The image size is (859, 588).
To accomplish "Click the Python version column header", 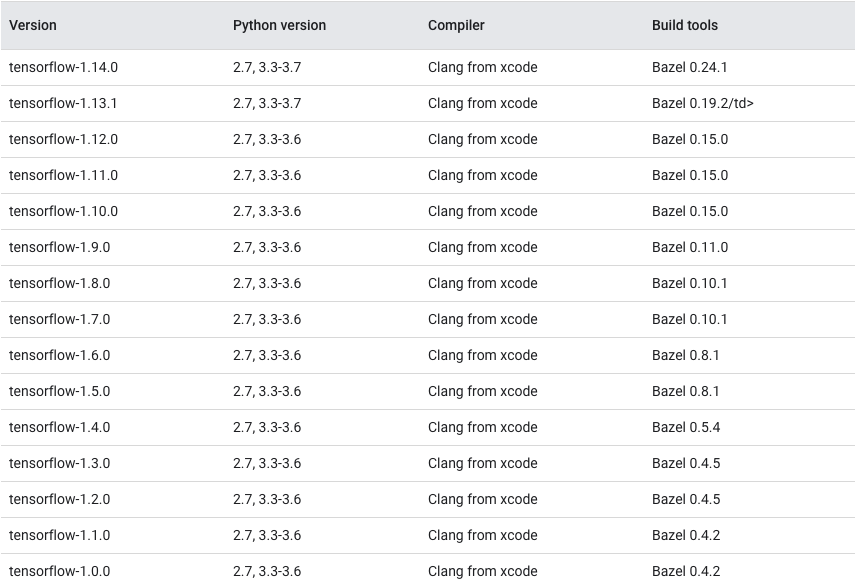I will [x=279, y=25].
